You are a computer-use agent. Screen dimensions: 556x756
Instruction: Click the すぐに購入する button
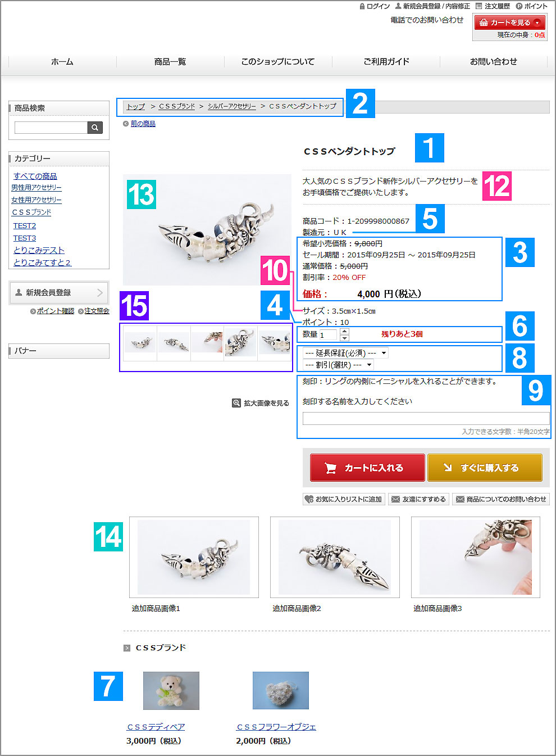[x=485, y=468]
